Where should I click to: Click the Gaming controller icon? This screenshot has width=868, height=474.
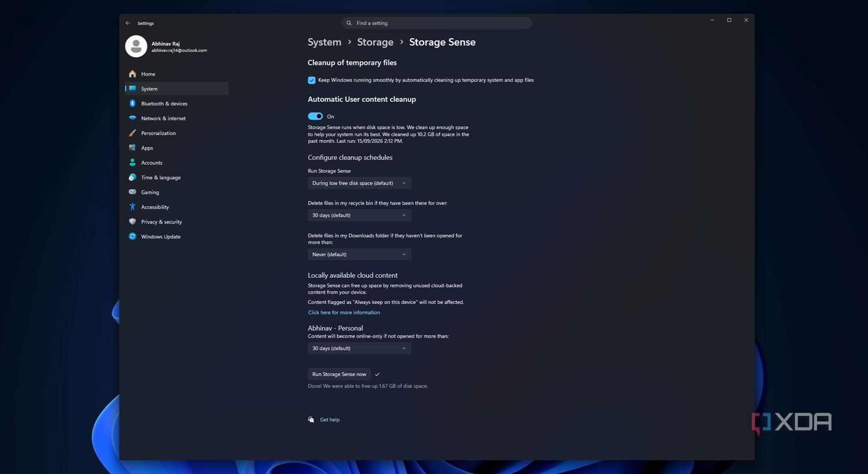[x=133, y=192]
